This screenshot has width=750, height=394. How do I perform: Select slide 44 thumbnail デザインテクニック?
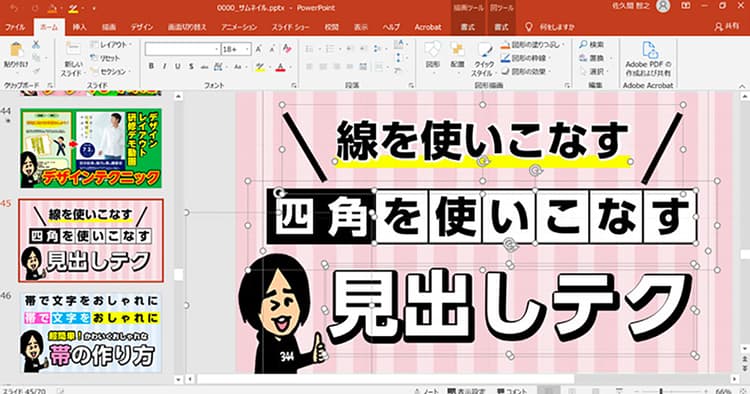tap(91, 148)
